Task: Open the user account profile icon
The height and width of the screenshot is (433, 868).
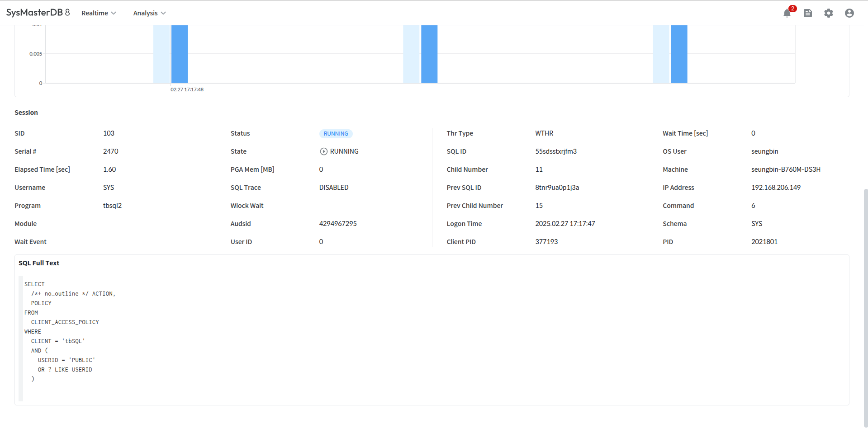Action: click(849, 13)
